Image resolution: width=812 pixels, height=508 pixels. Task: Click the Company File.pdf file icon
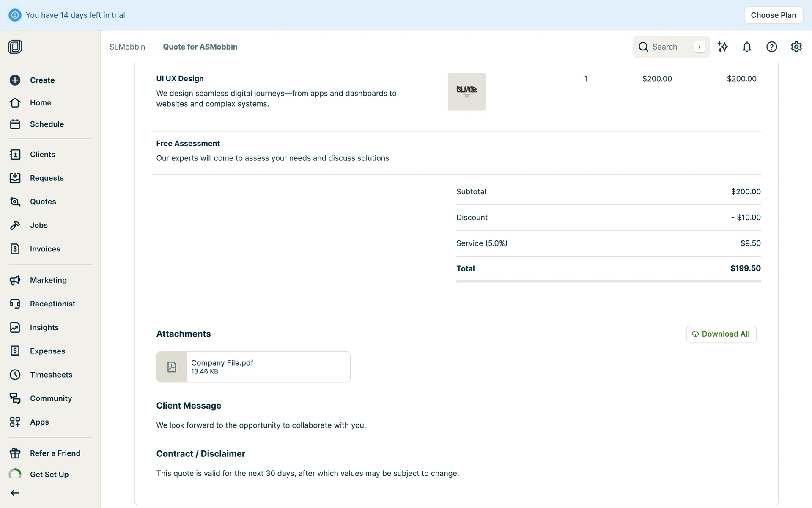click(172, 367)
